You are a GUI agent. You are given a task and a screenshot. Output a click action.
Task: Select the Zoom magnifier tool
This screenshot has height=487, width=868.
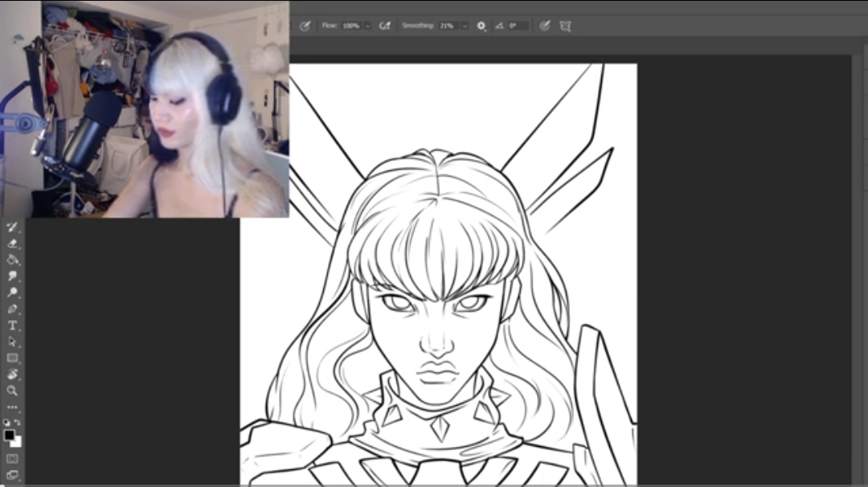[13, 391]
